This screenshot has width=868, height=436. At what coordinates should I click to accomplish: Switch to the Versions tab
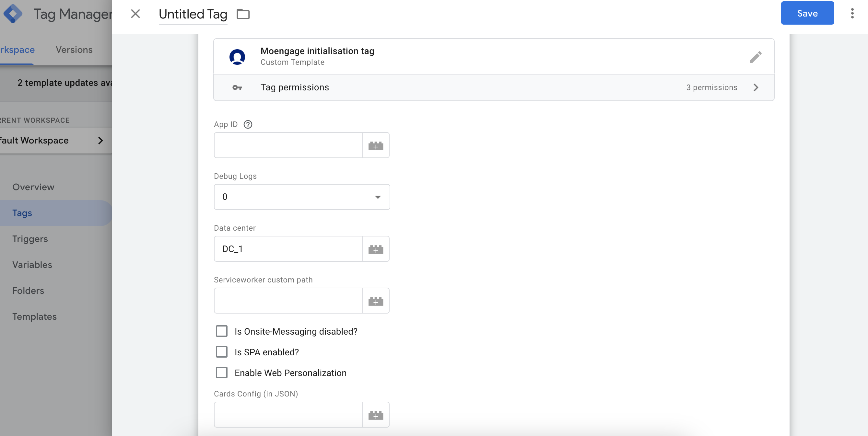(x=74, y=50)
